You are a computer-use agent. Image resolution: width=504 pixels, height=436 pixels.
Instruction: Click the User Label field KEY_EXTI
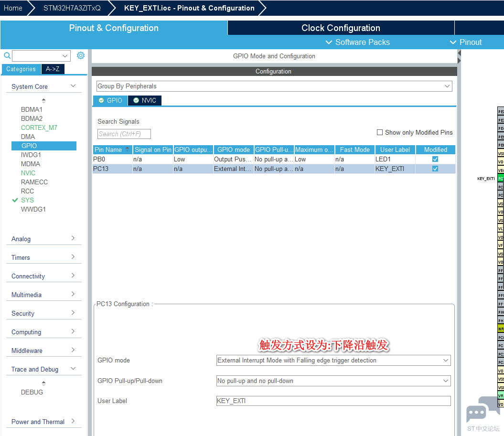click(333, 401)
